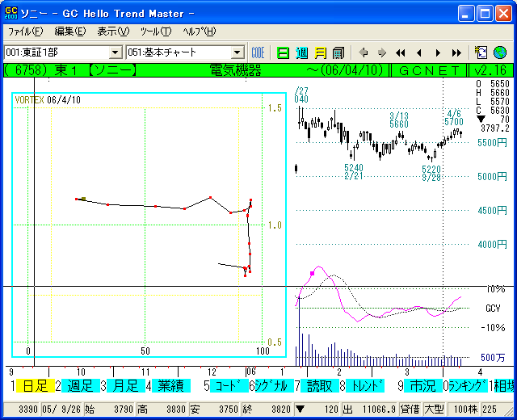The image size is (517, 420).
Task: Click the single right triangle arrow
Action: [x=438, y=52]
